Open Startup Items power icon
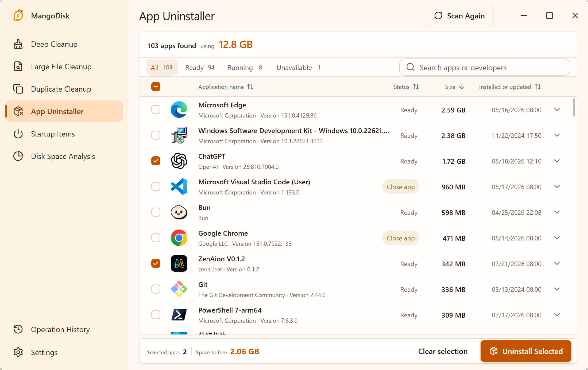The image size is (588, 370). 18,134
